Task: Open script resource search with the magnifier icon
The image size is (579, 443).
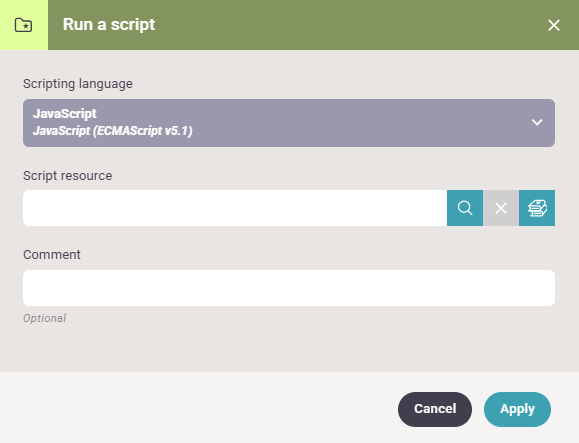Action: click(465, 208)
